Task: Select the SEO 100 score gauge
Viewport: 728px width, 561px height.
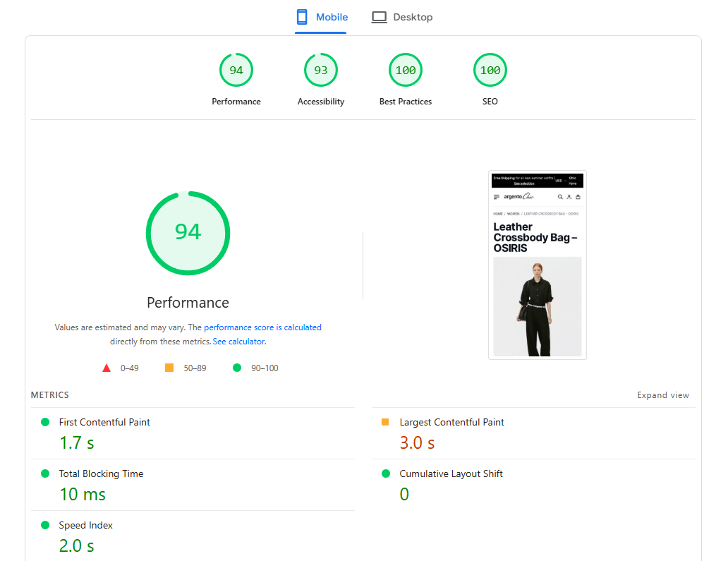Action: (x=490, y=71)
